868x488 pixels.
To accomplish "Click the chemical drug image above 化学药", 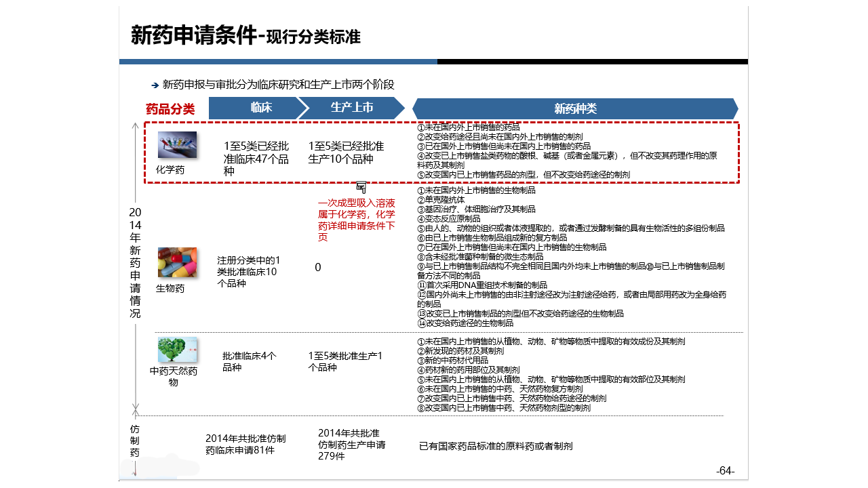I will pyautogui.click(x=177, y=145).
